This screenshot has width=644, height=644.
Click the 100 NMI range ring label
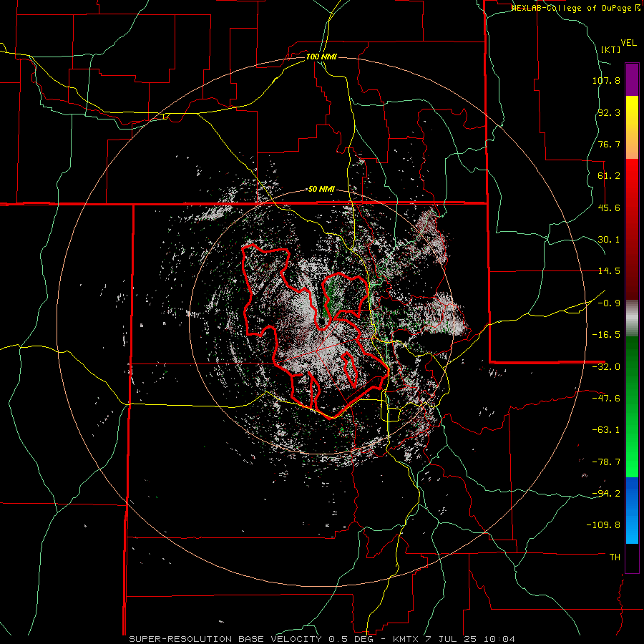pos(321,57)
